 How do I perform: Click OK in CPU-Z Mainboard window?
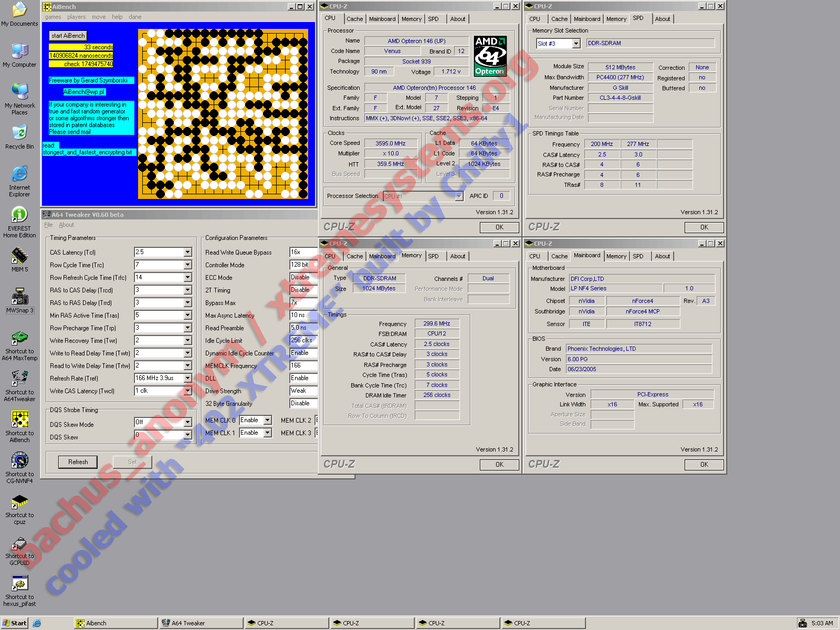click(704, 465)
